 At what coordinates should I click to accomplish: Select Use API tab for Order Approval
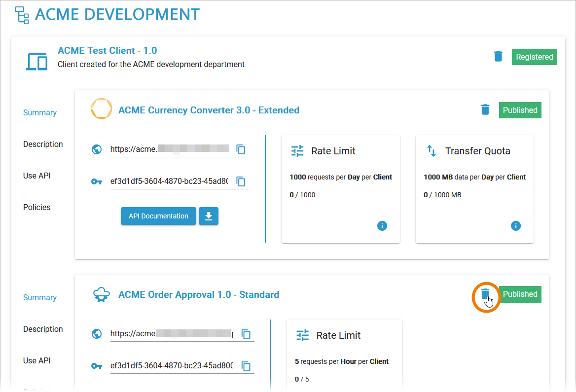click(37, 360)
